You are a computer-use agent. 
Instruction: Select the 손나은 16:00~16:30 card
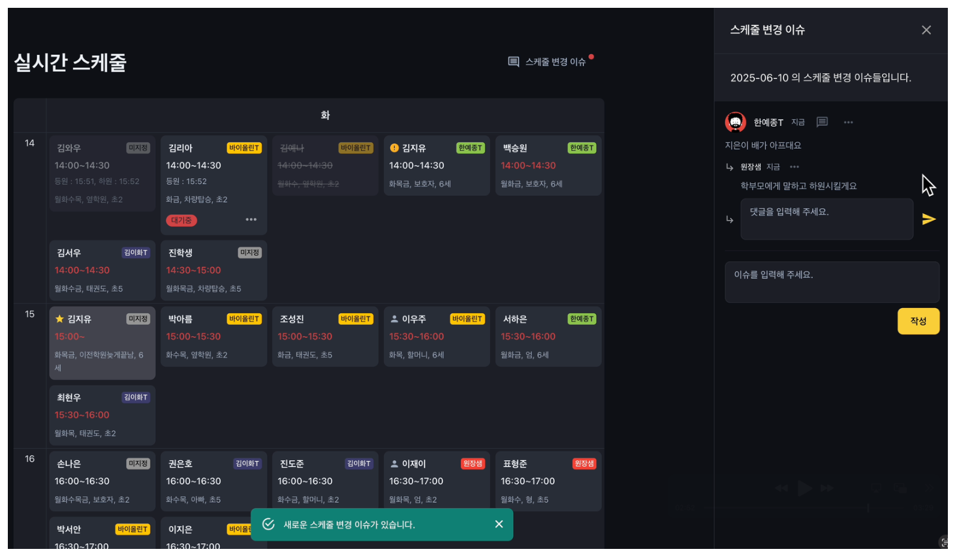tap(102, 481)
